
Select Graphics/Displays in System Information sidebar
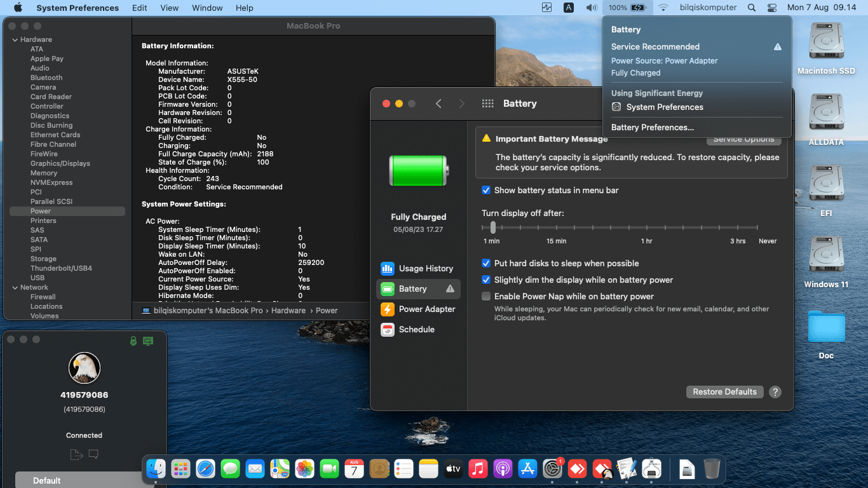coord(60,163)
